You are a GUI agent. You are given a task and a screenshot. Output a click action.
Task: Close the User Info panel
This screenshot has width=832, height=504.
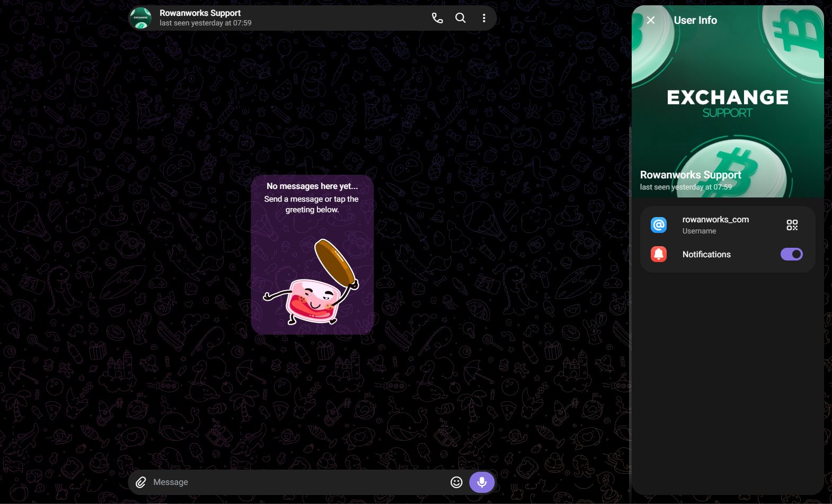coord(651,20)
